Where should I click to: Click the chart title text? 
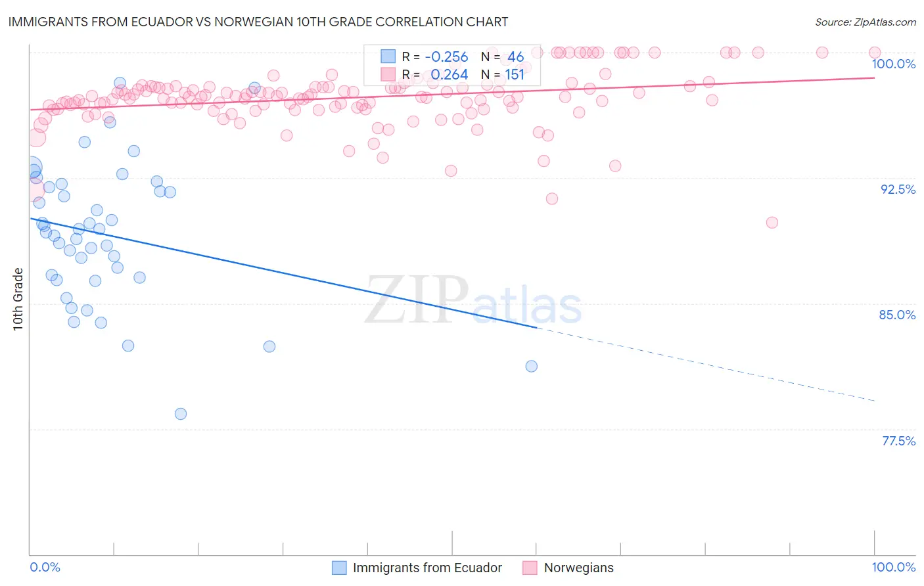[258, 22]
